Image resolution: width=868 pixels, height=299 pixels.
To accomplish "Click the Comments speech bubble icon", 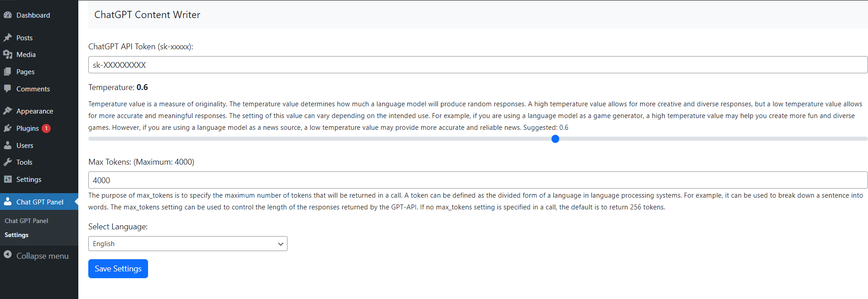I will (x=7, y=89).
